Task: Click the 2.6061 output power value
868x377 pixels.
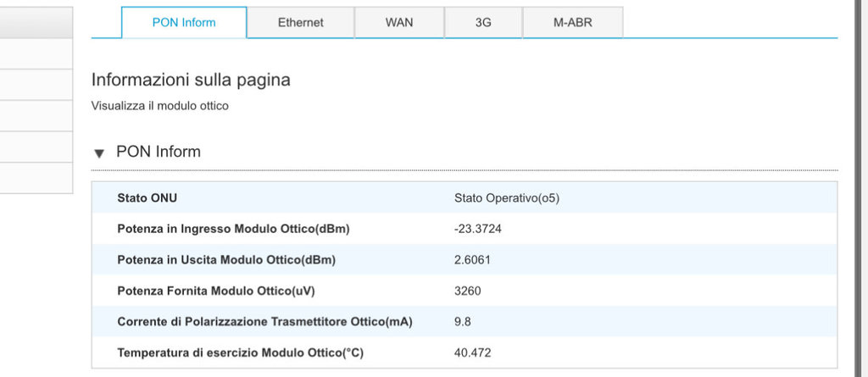Action: click(x=472, y=260)
